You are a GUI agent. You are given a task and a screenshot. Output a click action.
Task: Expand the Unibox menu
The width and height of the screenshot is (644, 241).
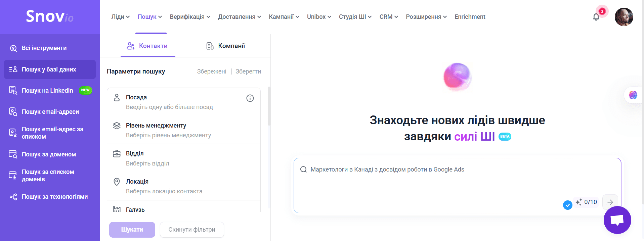pyautogui.click(x=319, y=17)
